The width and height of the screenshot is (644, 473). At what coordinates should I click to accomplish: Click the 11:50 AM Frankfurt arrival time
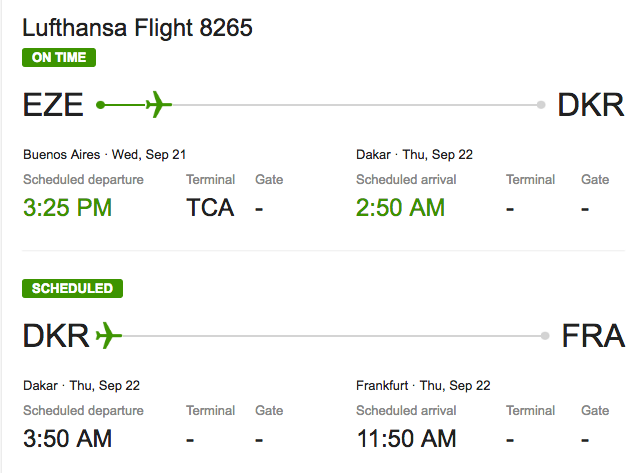click(406, 439)
